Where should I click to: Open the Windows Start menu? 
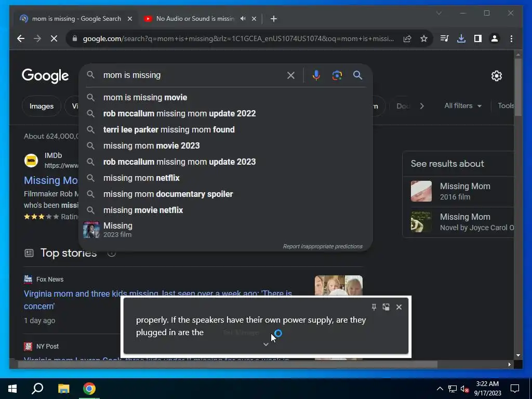12,389
